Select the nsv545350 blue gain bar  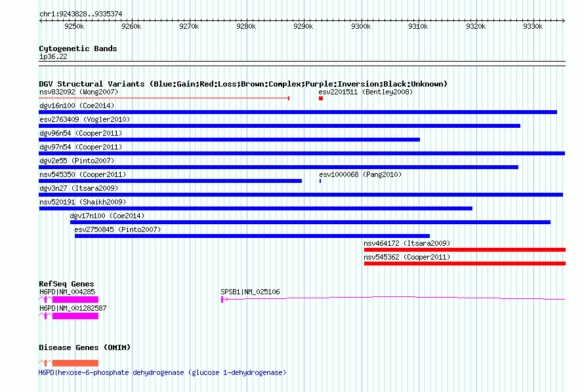pyautogui.click(x=170, y=181)
